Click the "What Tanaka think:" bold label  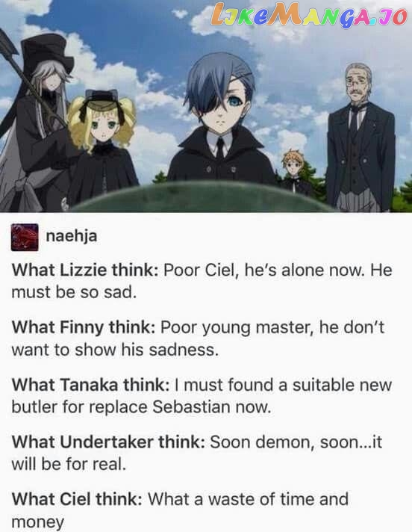(x=90, y=385)
